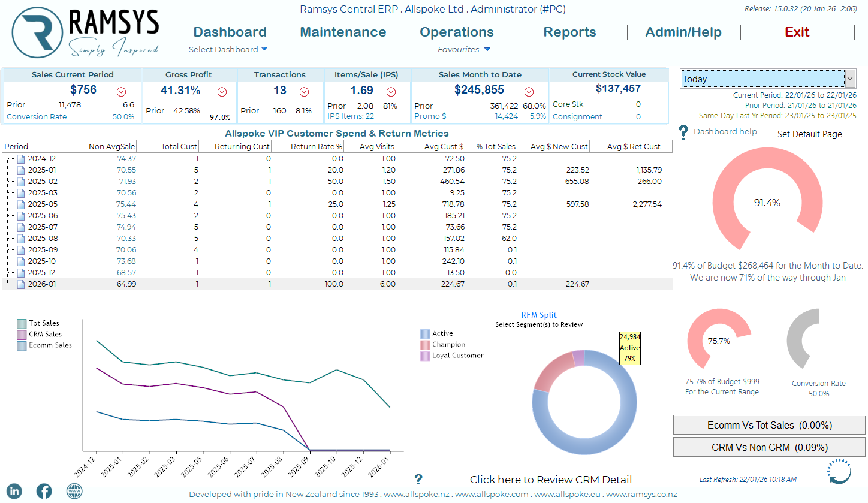Toggle the Champion segment legend box
868x503 pixels.
(425, 345)
